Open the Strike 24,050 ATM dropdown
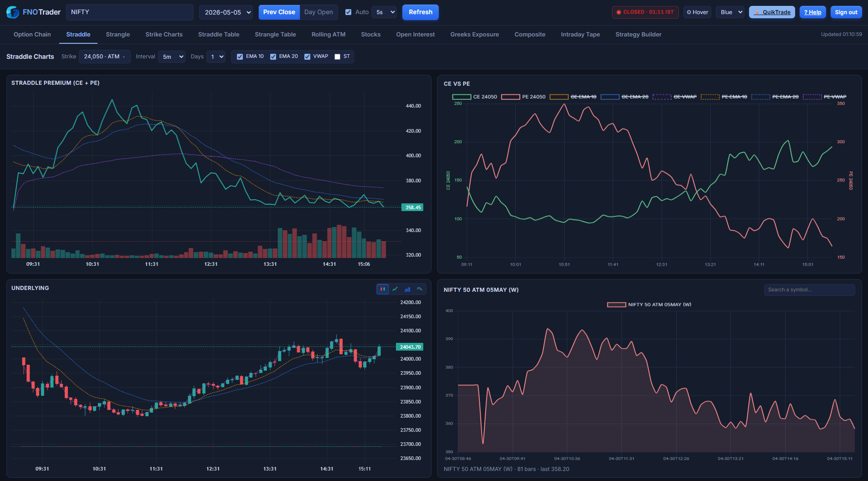The height and width of the screenshot is (481, 868). 104,57
